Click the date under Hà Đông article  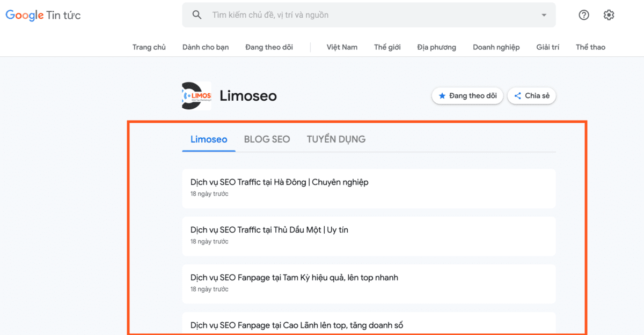[209, 194]
